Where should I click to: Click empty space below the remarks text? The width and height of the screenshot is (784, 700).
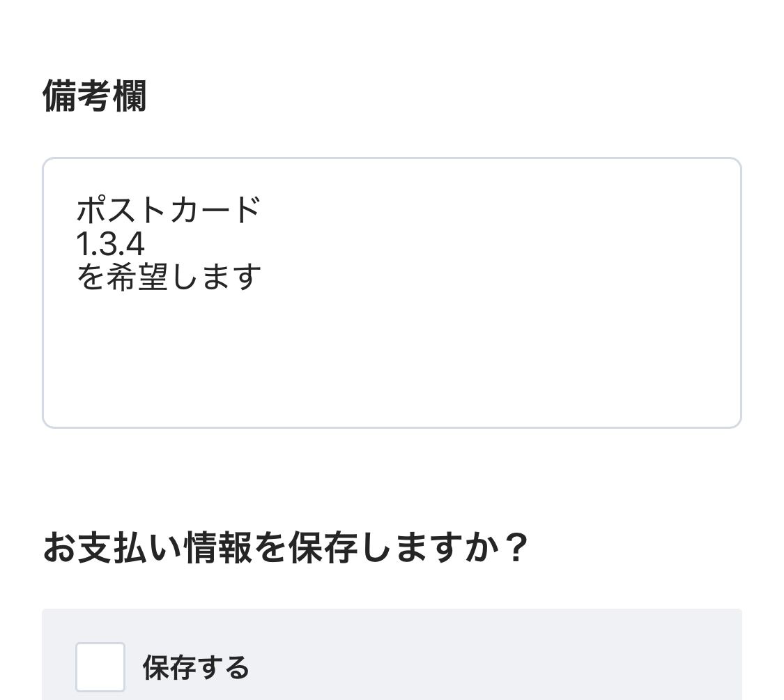pos(390,363)
